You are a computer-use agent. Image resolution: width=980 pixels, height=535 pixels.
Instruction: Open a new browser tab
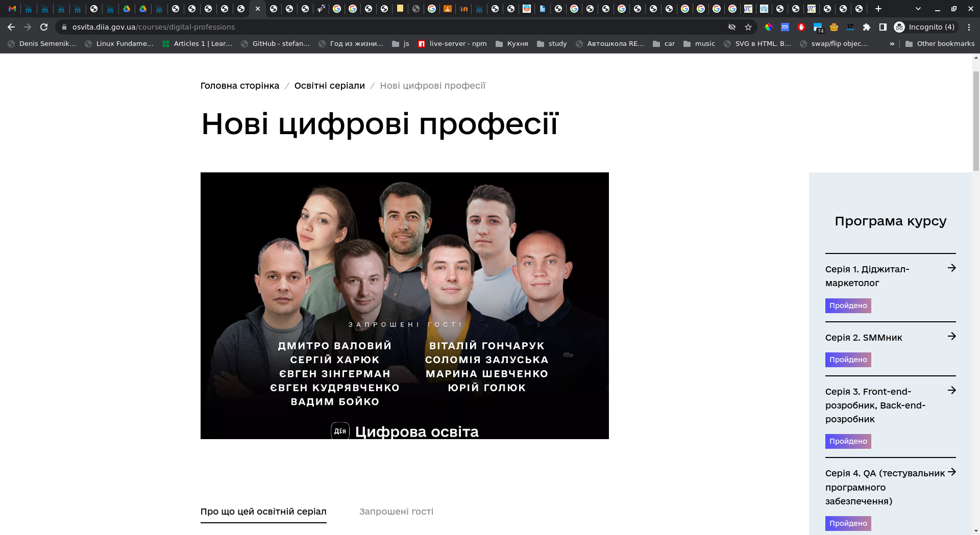(878, 9)
